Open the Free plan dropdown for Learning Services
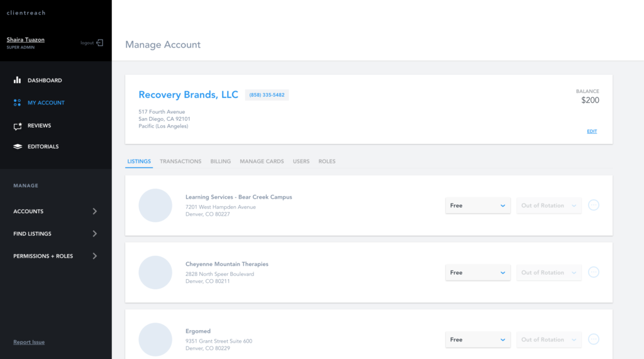644x359 pixels. pyautogui.click(x=478, y=206)
